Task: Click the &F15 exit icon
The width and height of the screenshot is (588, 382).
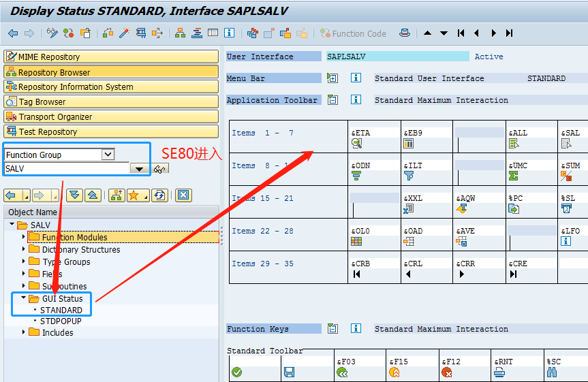Action: click(x=394, y=372)
